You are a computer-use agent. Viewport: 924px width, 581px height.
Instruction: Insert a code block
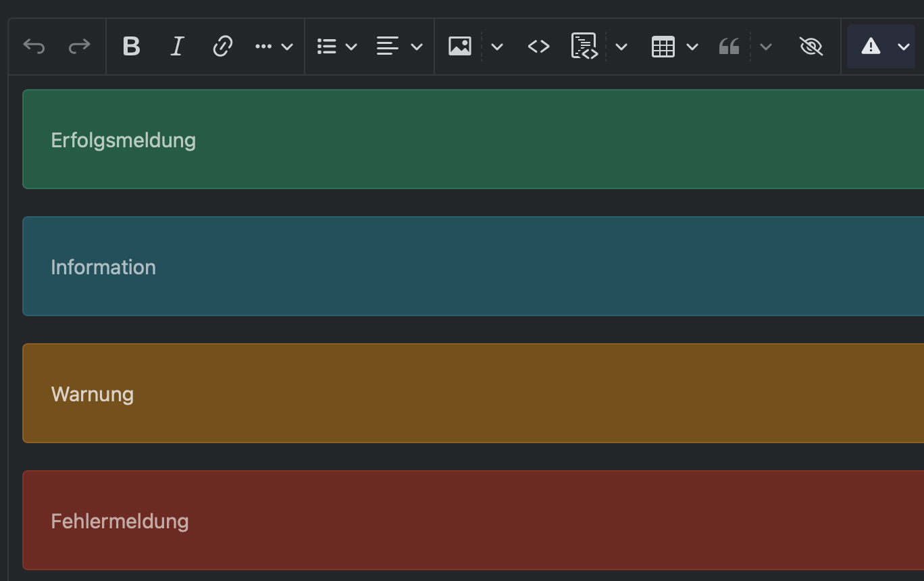584,47
